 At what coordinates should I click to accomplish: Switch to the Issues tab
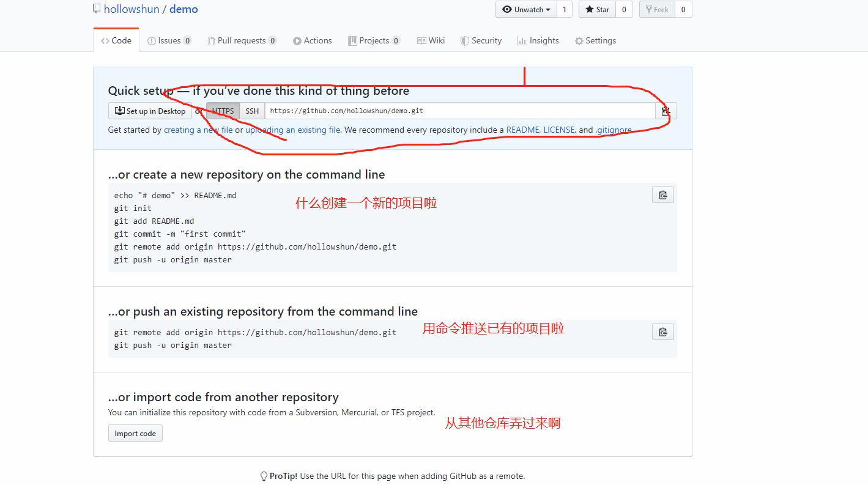(169, 40)
